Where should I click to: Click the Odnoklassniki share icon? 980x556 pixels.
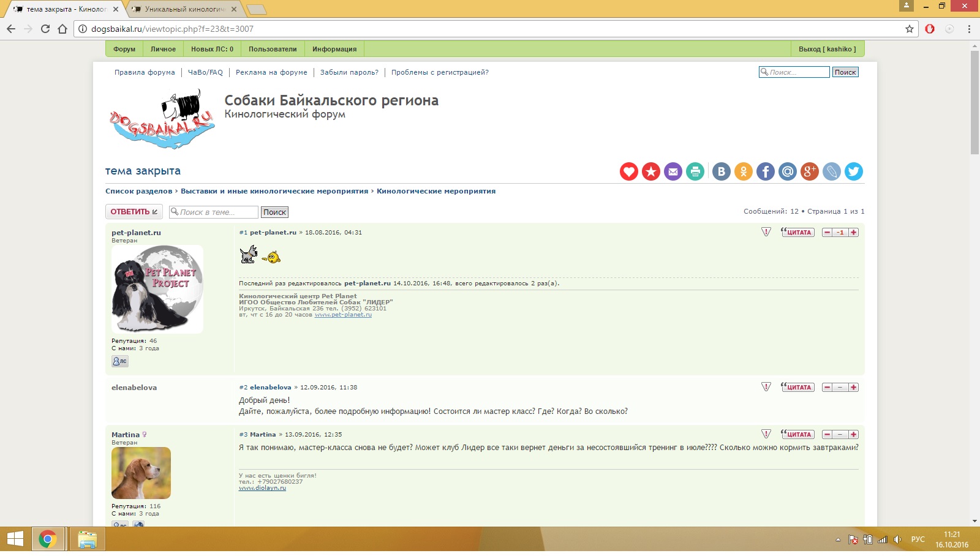click(743, 171)
